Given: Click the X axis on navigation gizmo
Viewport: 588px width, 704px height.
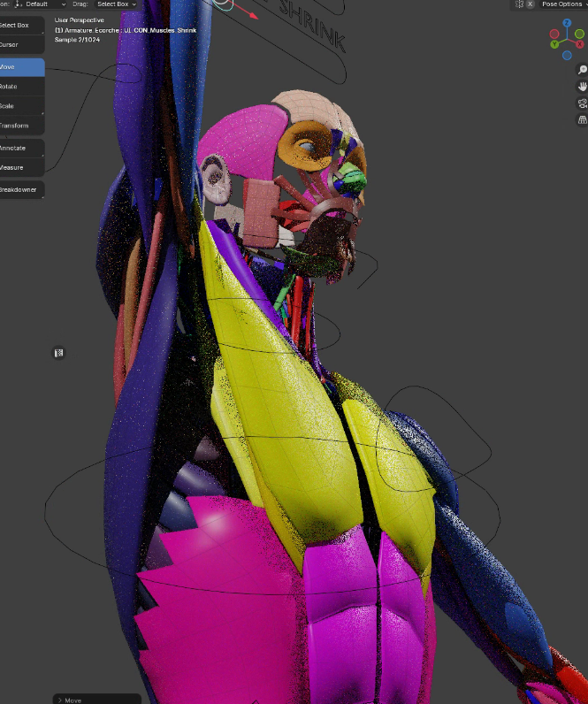Looking at the screenshot, I should pyautogui.click(x=579, y=44).
